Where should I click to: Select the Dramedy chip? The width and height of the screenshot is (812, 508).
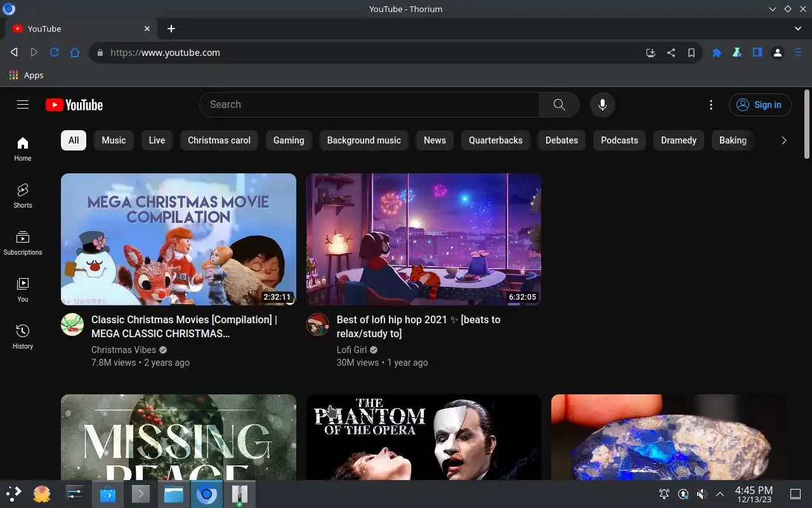679,140
